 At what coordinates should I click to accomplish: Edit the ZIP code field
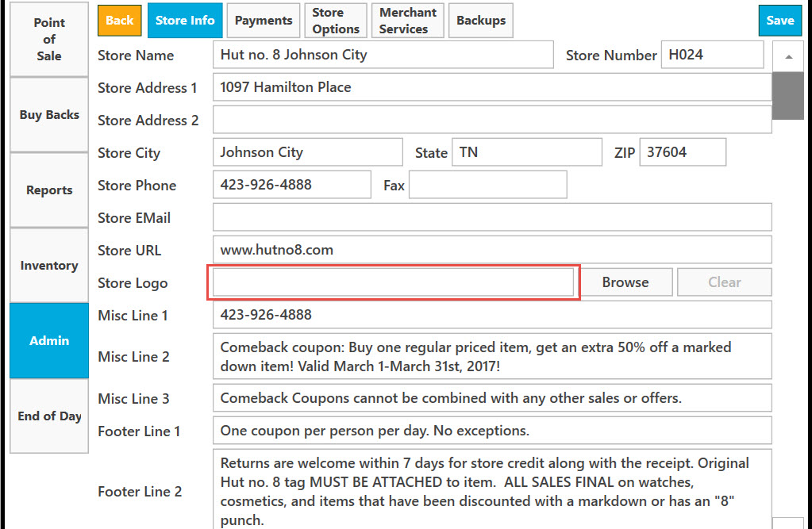pos(683,152)
